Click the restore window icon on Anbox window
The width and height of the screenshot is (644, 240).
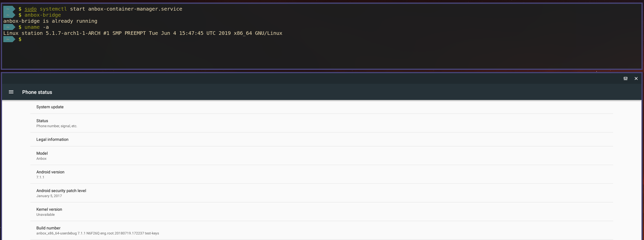pos(626,78)
